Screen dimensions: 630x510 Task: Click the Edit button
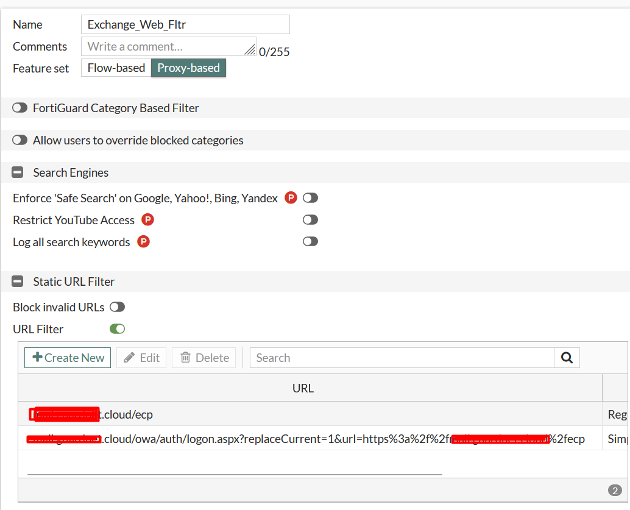(141, 358)
